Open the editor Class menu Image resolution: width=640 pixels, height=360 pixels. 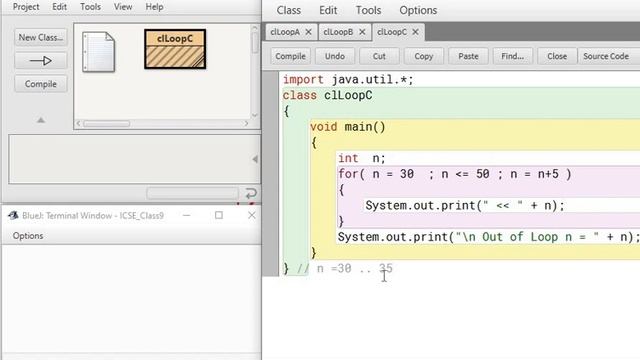pos(289,10)
